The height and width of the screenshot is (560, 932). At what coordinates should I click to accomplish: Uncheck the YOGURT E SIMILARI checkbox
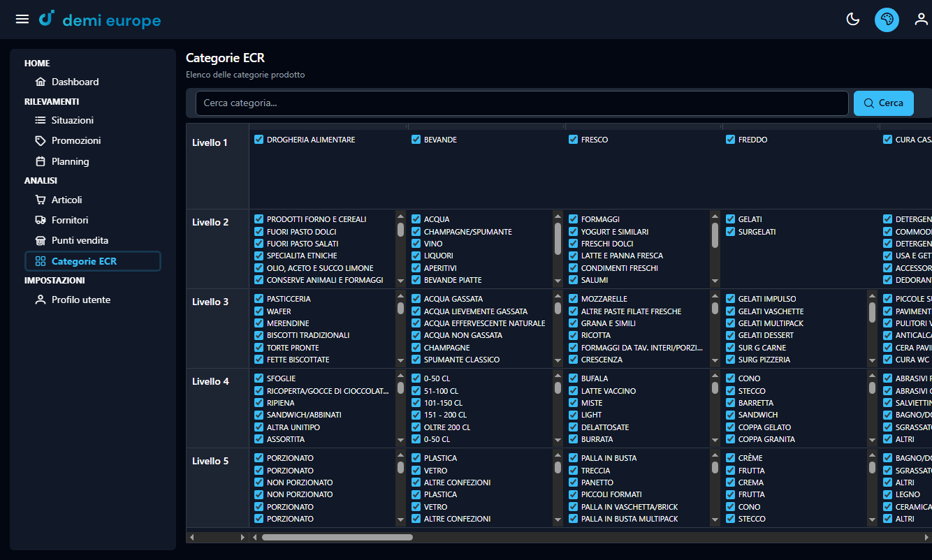click(x=574, y=232)
